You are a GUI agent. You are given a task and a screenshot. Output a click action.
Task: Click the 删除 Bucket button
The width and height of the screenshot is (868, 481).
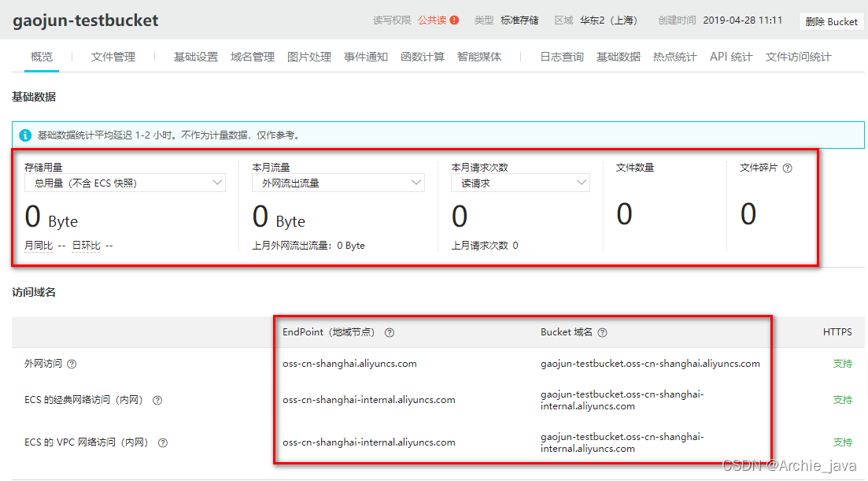pyautogui.click(x=832, y=21)
